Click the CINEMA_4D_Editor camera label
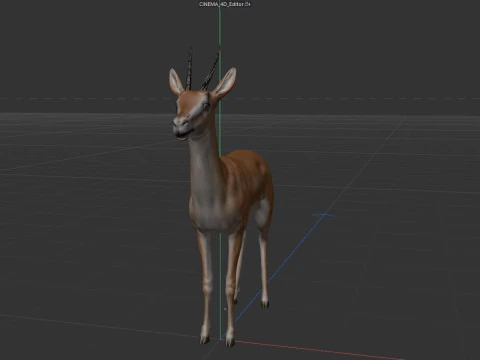The image size is (480, 360). click(221, 4)
